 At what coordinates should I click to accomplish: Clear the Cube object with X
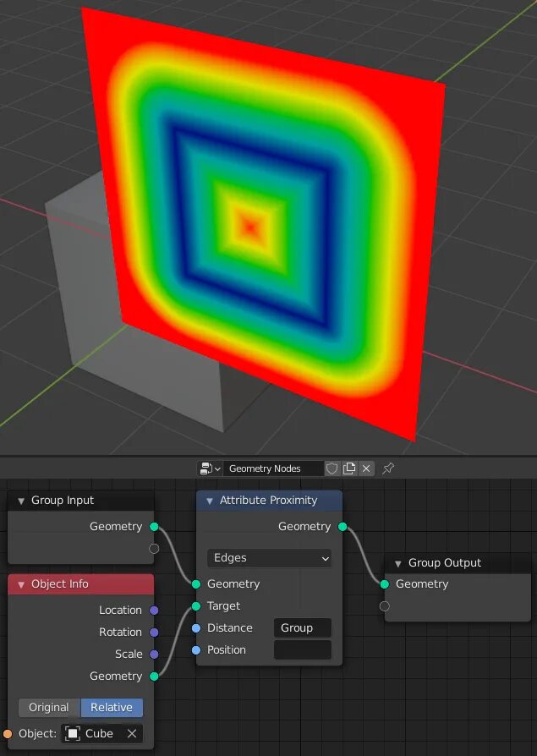(132, 733)
